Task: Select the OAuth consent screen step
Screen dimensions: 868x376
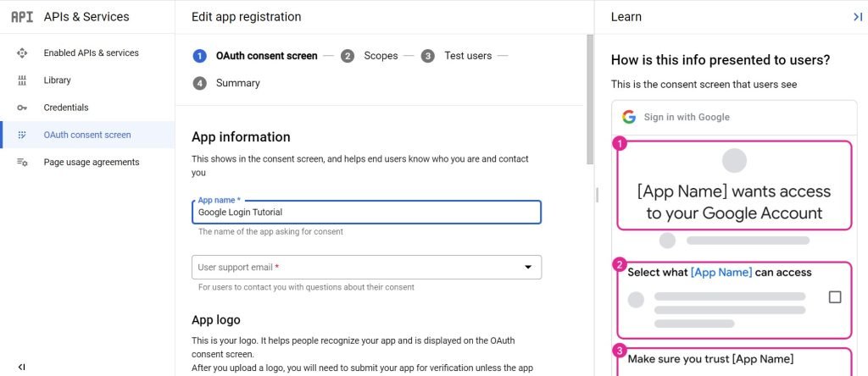Action: [256, 56]
